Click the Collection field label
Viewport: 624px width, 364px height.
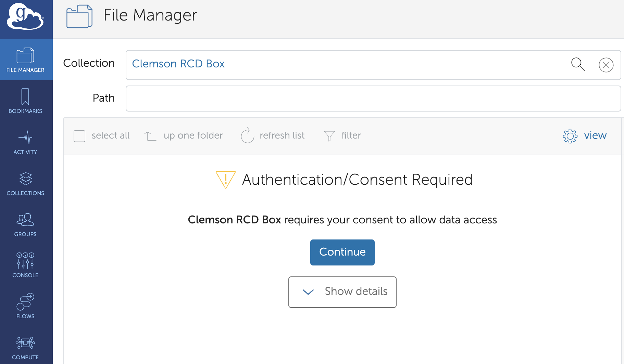pyautogui.click(x=89, y=63)
